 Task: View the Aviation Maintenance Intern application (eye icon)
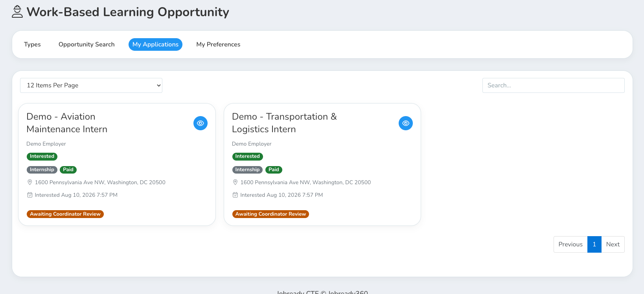(x=201, y=123)
